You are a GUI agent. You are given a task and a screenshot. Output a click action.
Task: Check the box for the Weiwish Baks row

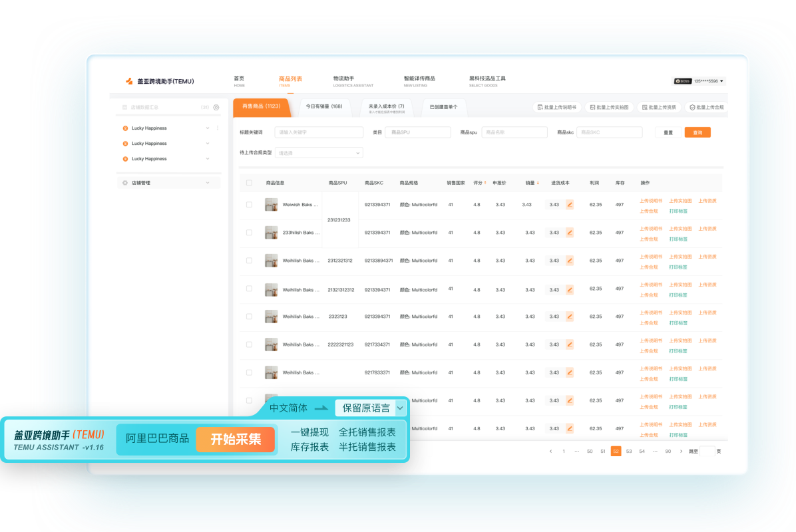pos(250,205)
